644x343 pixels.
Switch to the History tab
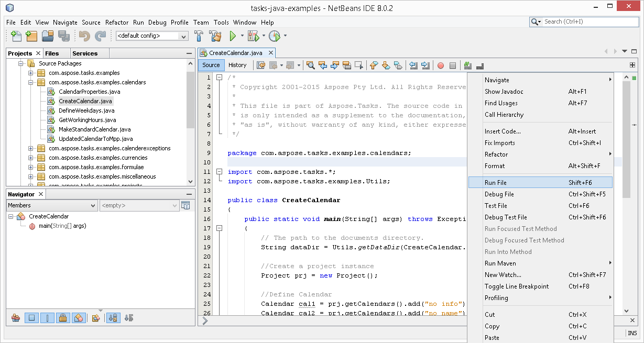238,65
